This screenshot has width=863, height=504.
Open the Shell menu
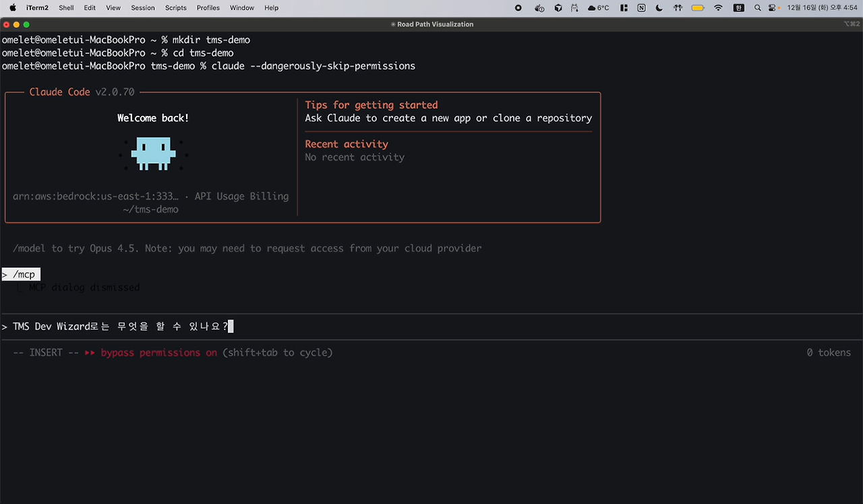(x=66, y=8)
